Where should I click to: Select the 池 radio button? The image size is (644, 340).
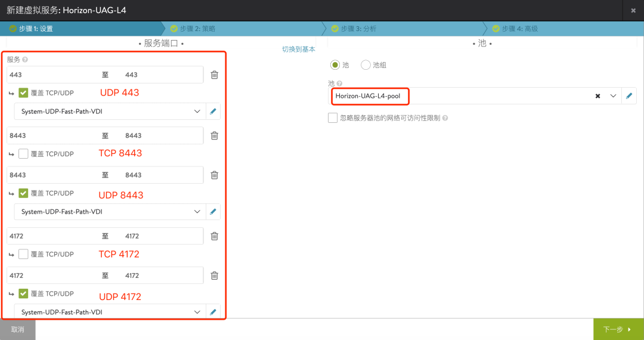coord(335,65)
